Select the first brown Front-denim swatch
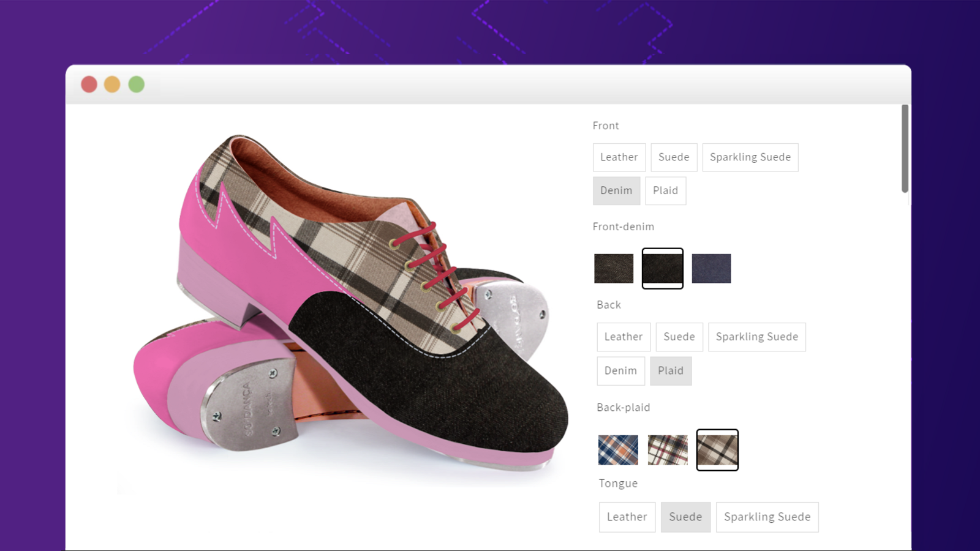Screen dimensions: 980x551 614,268
